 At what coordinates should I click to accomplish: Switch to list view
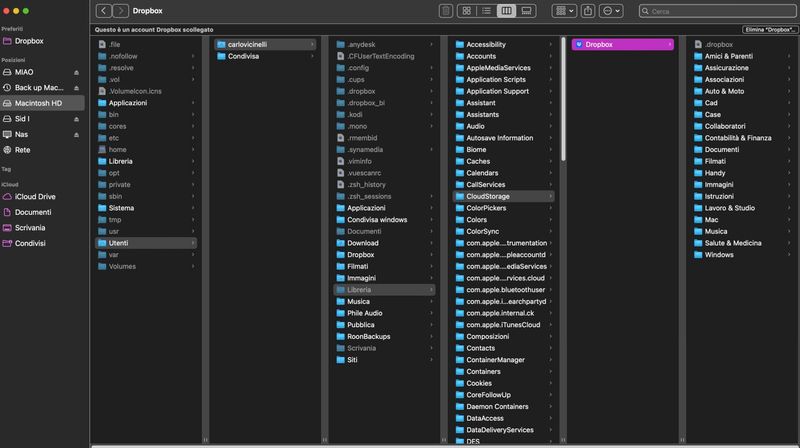point(487,11)
